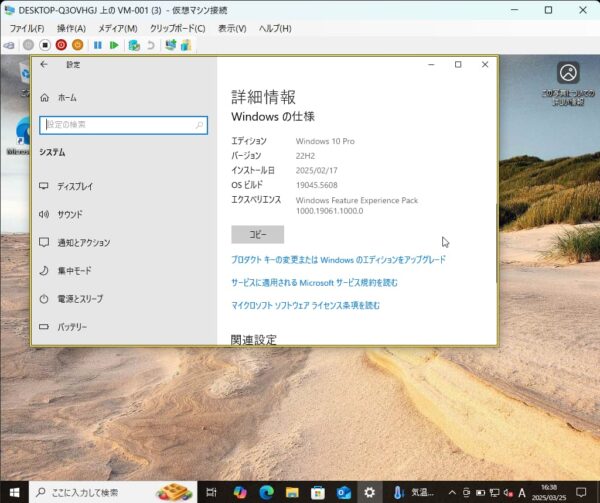Select the version value 22H2

click(305, 156)
